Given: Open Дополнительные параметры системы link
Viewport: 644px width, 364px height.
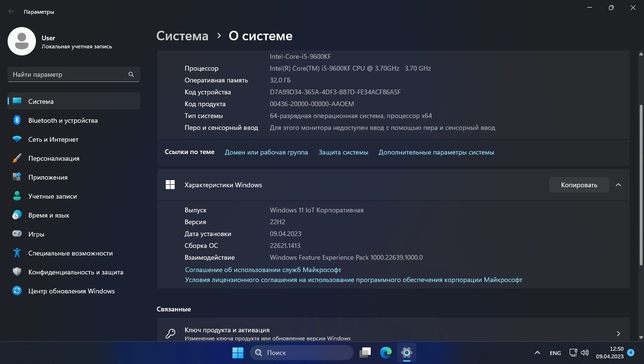Looking at the screenshot, I should coord(436,152).
